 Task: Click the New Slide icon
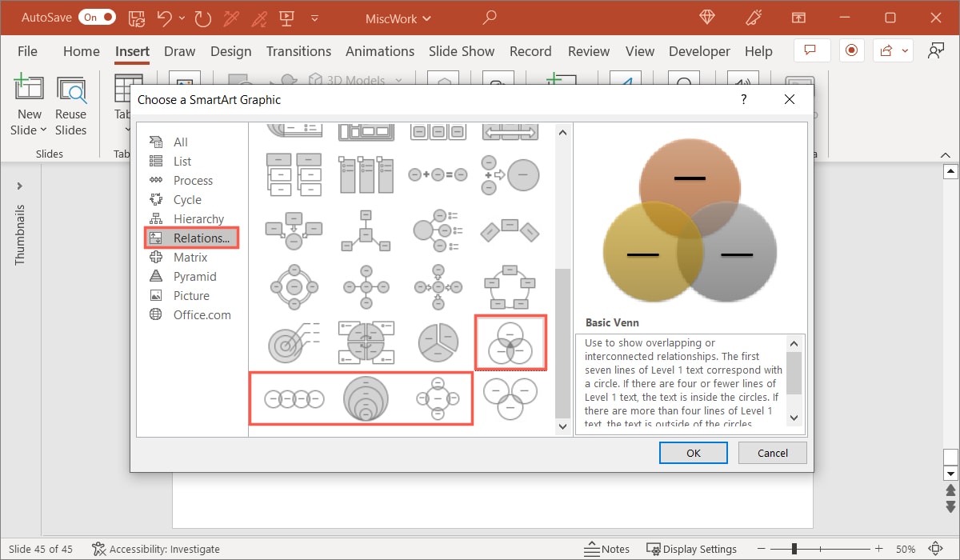[29, 88]
